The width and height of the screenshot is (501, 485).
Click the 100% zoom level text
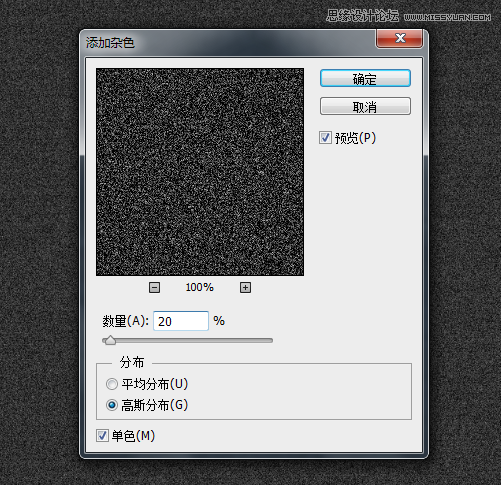tap(199, 287)
